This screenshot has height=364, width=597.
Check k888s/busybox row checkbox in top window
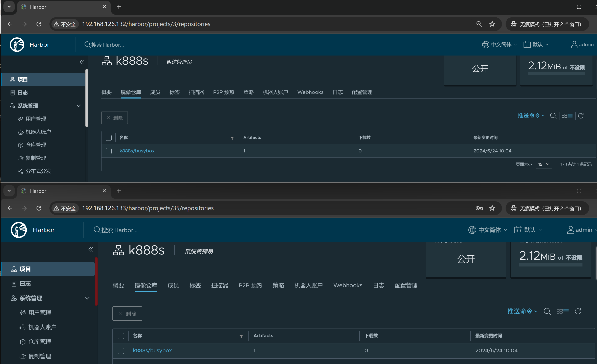[x=109, y=151]
